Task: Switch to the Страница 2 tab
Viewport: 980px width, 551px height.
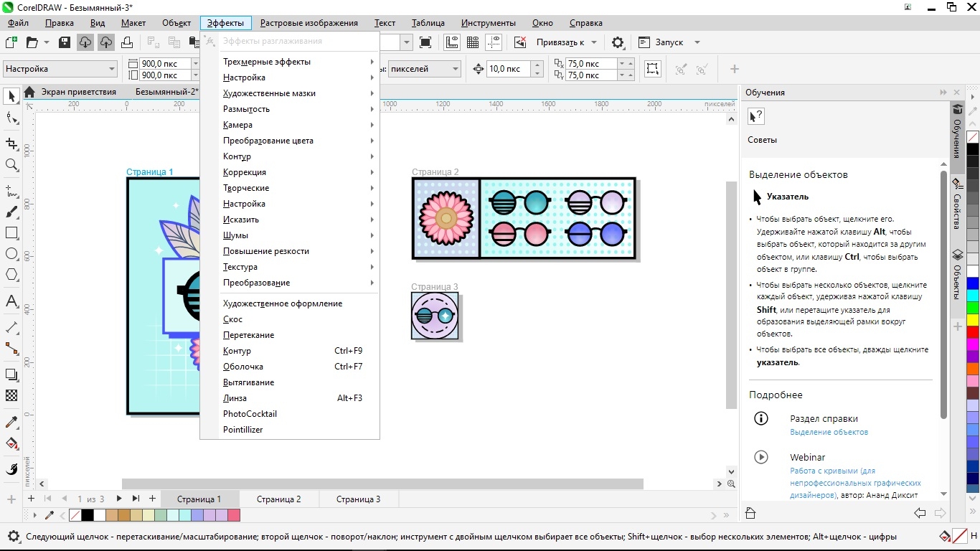Action: (278, 499)
